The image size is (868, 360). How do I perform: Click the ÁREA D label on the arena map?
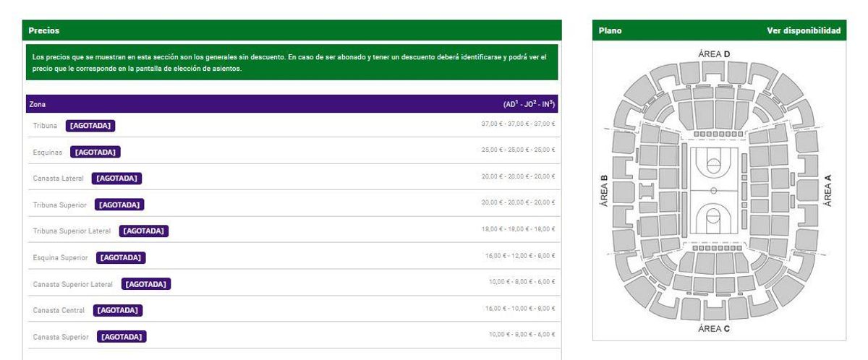point(714,54)
